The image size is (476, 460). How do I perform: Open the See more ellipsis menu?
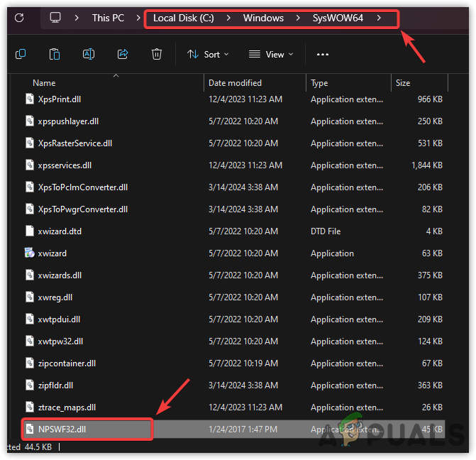pos(323,54)
